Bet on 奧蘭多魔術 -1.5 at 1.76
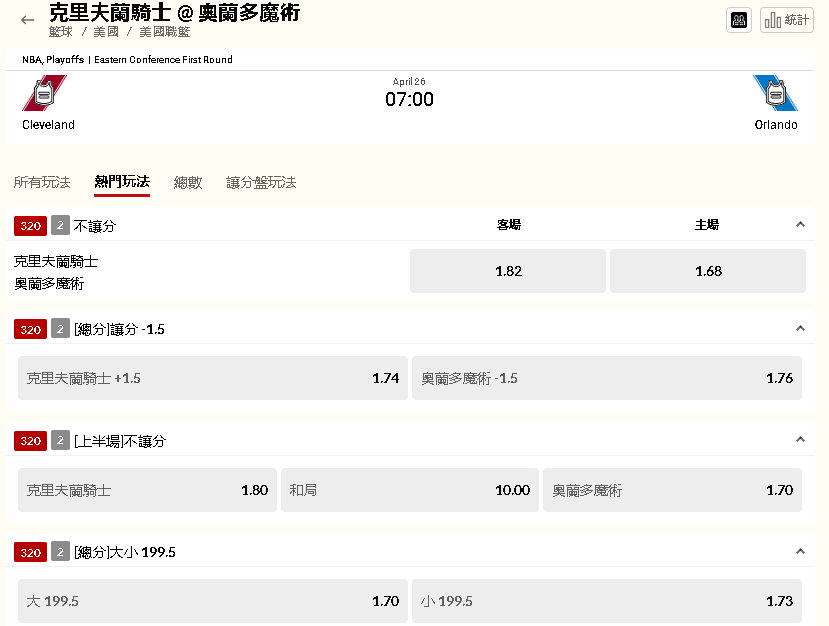829x626 pixels. tap(607, 378)
